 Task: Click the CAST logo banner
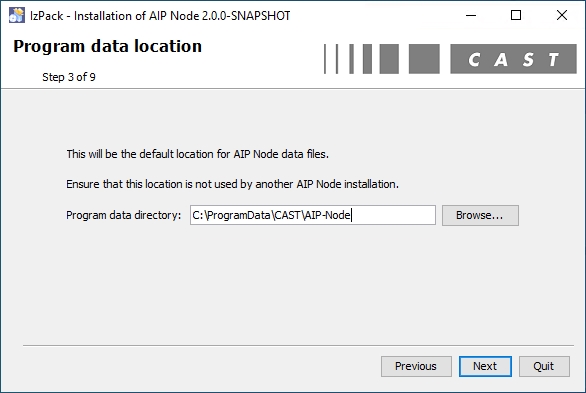[x=450, y=59]
